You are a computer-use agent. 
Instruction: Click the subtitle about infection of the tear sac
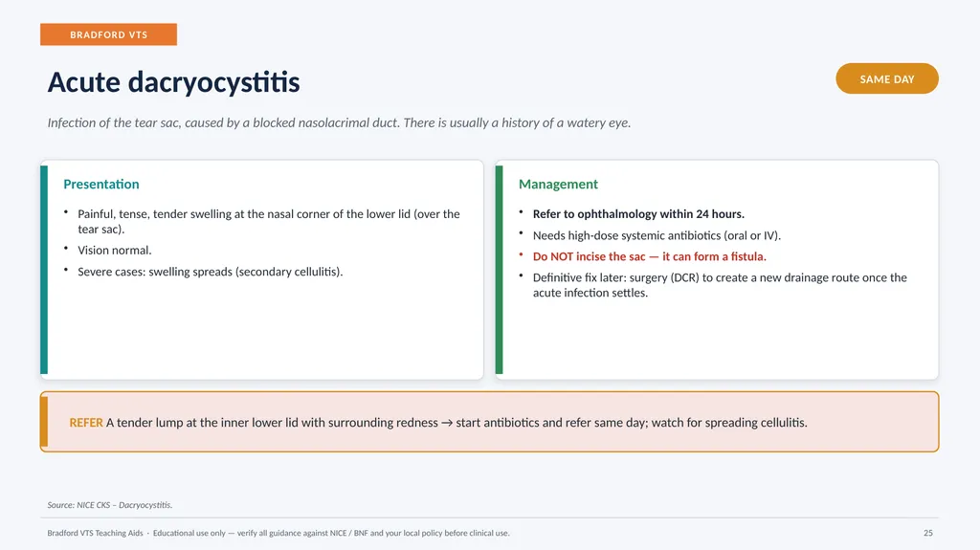pos(340,122)
